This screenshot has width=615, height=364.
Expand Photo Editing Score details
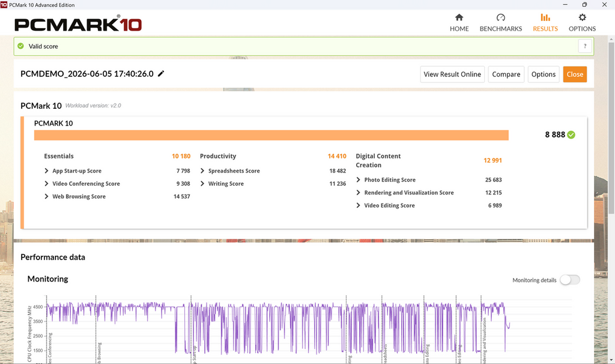coord(358,180)
